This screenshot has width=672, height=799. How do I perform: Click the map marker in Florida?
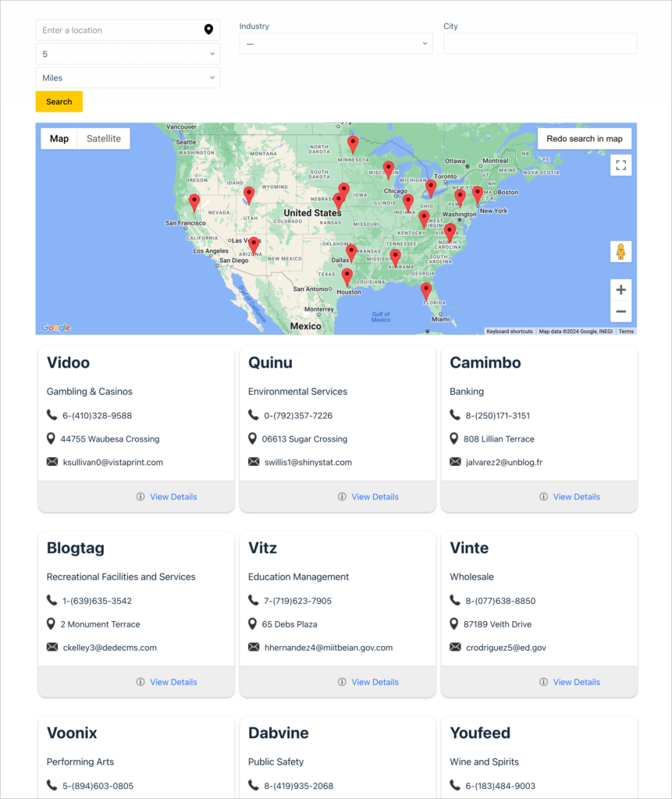point(425,292)
